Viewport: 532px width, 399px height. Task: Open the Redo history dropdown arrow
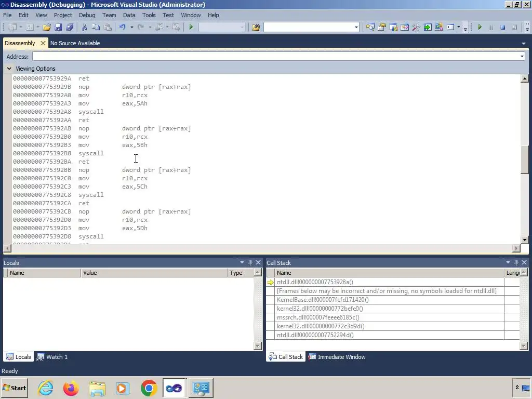[150, 27]
